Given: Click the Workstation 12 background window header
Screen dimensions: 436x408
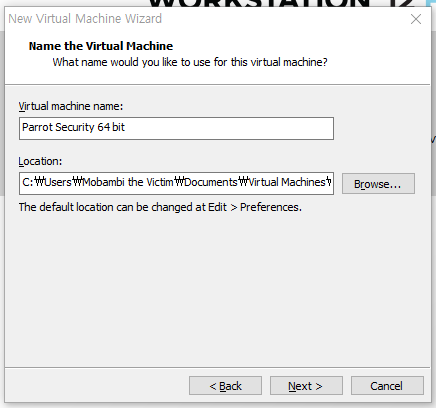Looking at the screenshot, I should pos(282,3).
